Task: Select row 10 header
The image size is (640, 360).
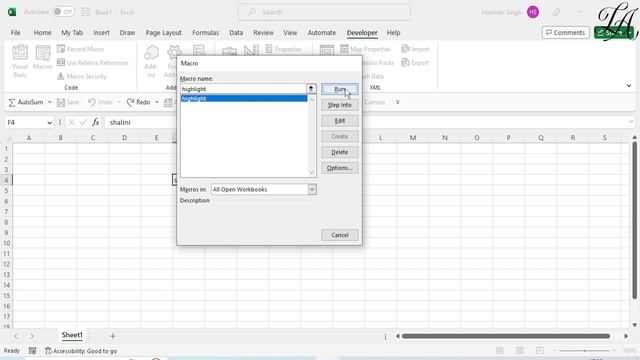Action: tap(7, 243)
